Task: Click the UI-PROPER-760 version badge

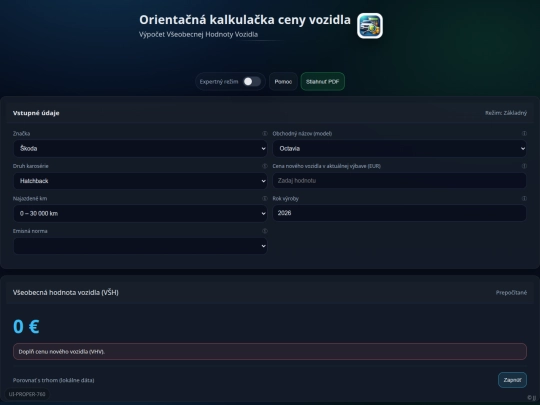Action: [27, 394]
